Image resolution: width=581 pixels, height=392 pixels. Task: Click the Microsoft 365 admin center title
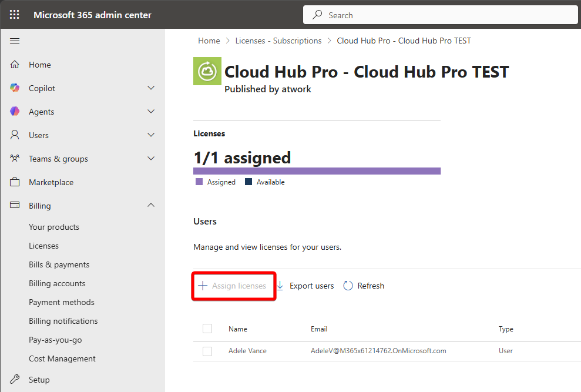(x=93, y=15)
